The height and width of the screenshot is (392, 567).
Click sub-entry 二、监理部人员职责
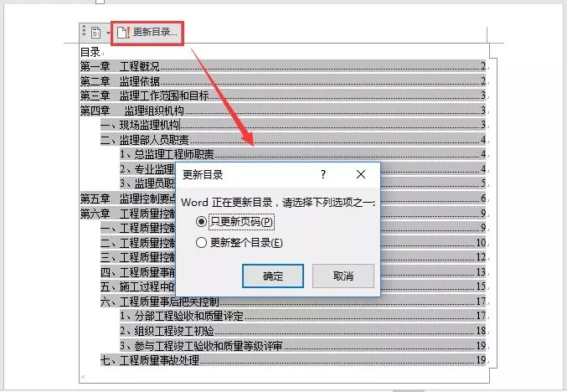pos(293,140)
